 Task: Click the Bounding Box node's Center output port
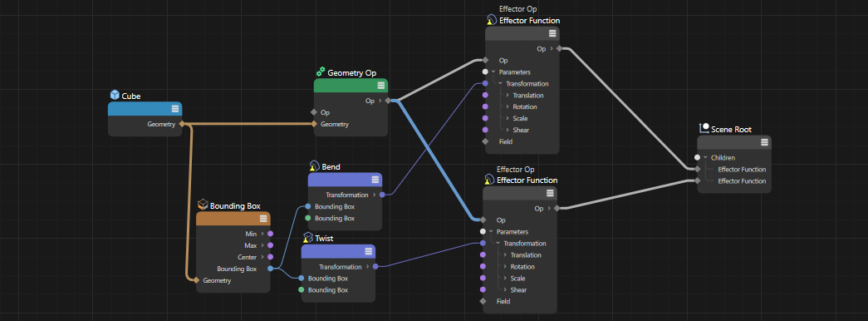tap(270, 257)
